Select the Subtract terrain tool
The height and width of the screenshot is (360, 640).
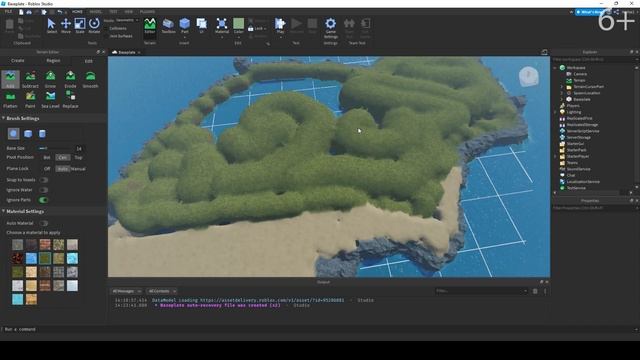[x=30, y=79]
